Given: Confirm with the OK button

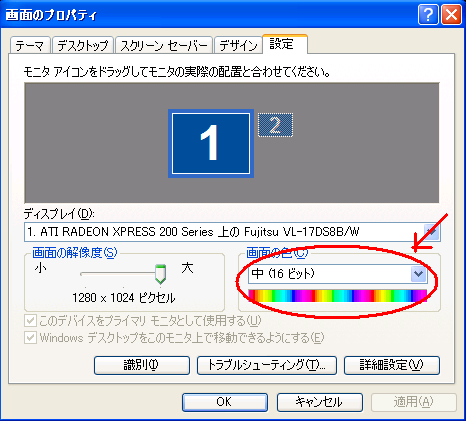Looking at the screenshot, I should click(225, 402).
